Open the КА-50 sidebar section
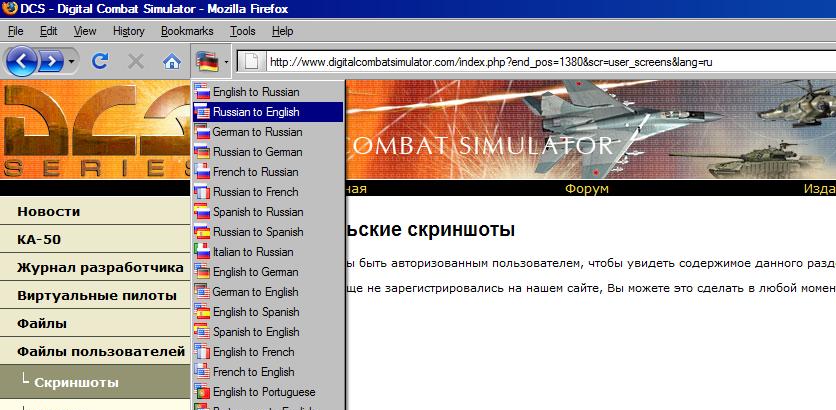 [95, 239]
